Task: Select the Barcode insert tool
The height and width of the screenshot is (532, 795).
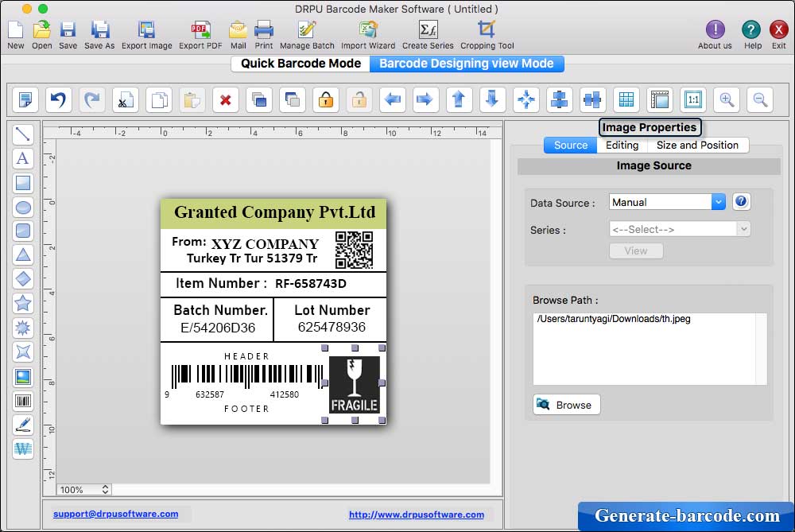Action: [x=23, y=401]
